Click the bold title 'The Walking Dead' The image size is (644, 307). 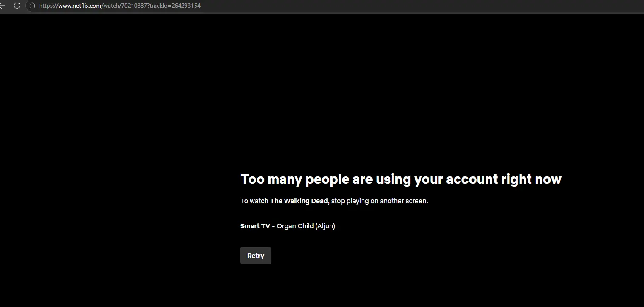tap(299, 201)
